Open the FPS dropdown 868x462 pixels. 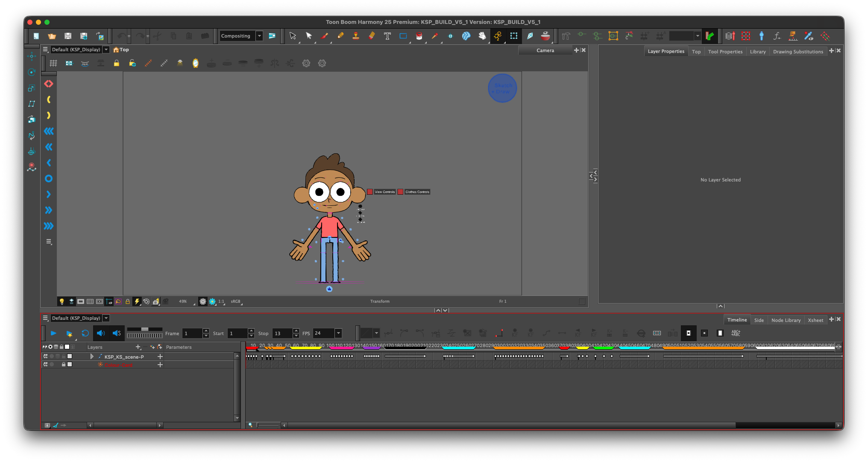tap(338, 333)
